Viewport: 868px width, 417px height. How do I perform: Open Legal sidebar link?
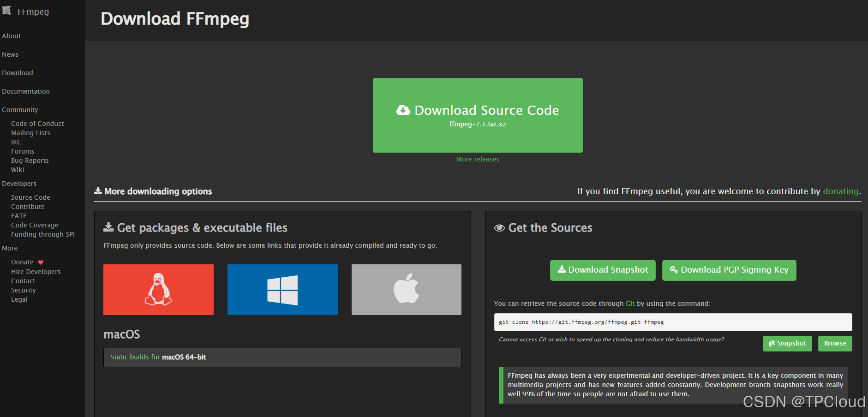click(19, 299)
